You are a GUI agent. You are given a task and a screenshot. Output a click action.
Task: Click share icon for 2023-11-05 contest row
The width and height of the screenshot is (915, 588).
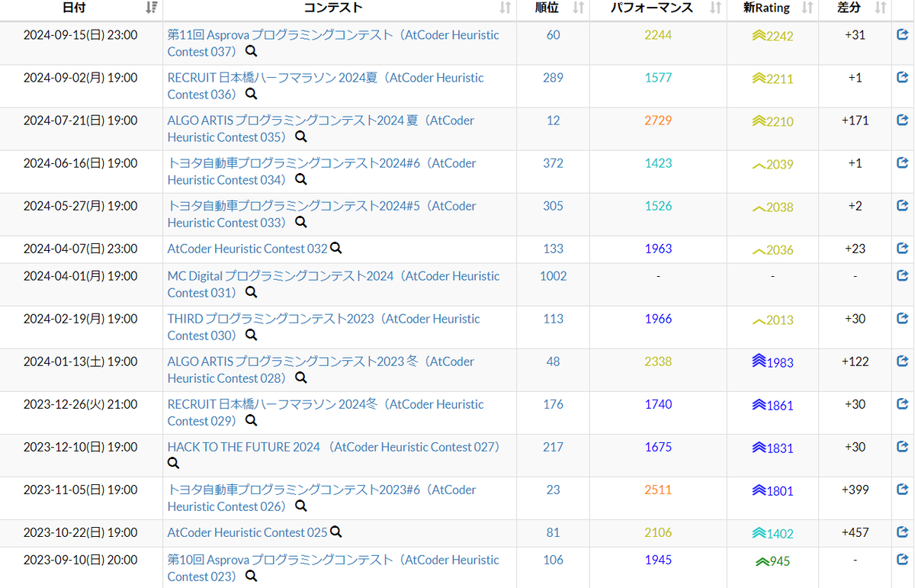pos(903,489)
